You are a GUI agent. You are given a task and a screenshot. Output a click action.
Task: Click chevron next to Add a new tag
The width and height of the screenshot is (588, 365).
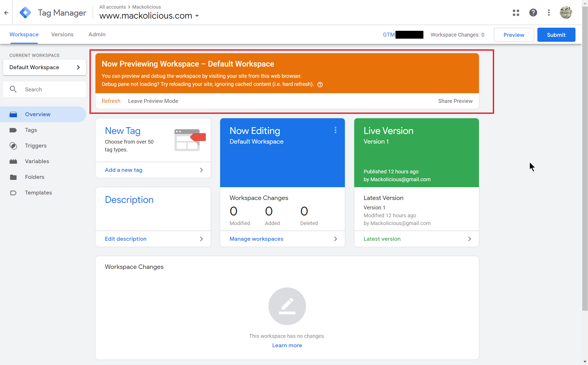click(201, 170)
